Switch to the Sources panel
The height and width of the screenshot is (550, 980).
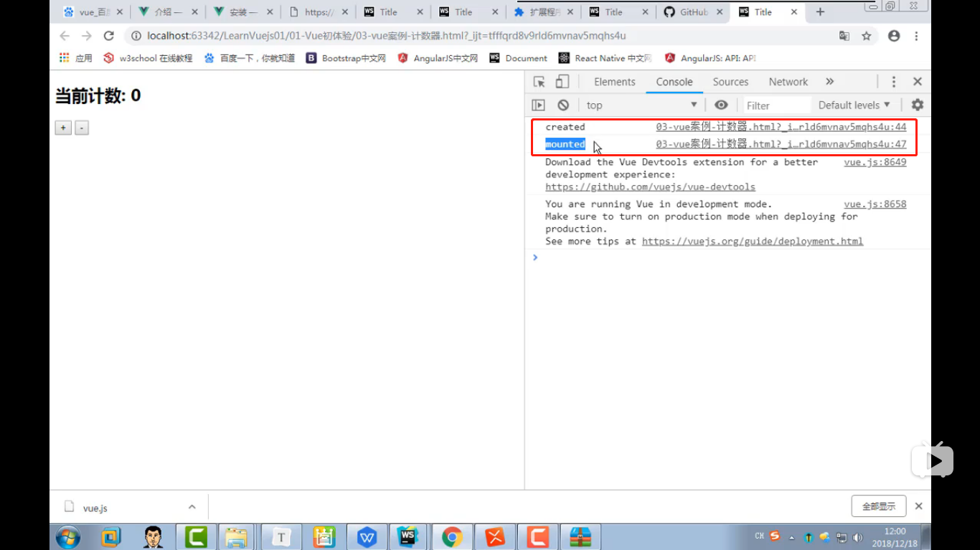pyautogui.click(x=730, y=82)
